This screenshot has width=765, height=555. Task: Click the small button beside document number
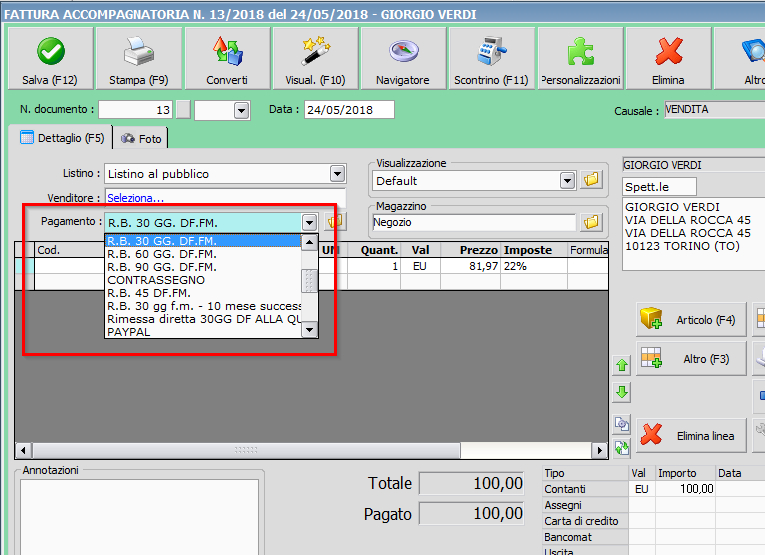[x=183, y=110]
